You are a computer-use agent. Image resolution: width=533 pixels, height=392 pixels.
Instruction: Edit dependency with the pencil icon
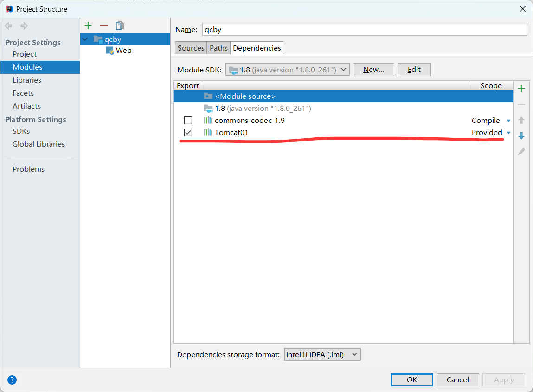tap(521, 152)
